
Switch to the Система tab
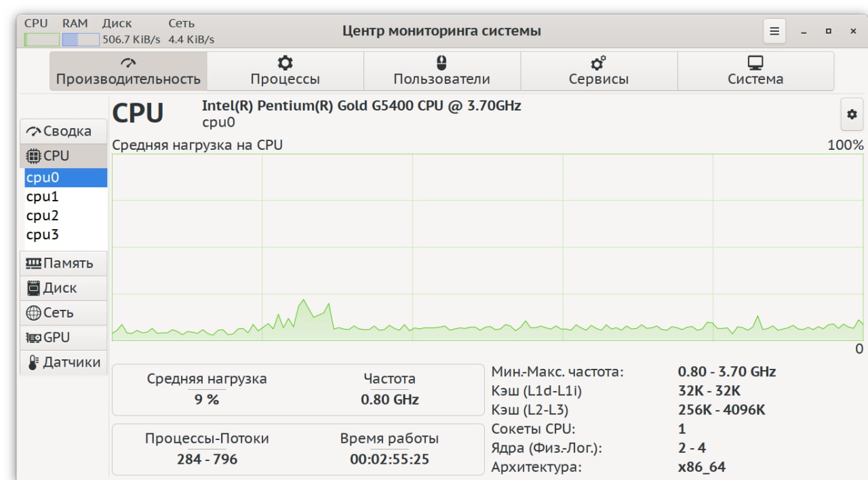(755, 71)
